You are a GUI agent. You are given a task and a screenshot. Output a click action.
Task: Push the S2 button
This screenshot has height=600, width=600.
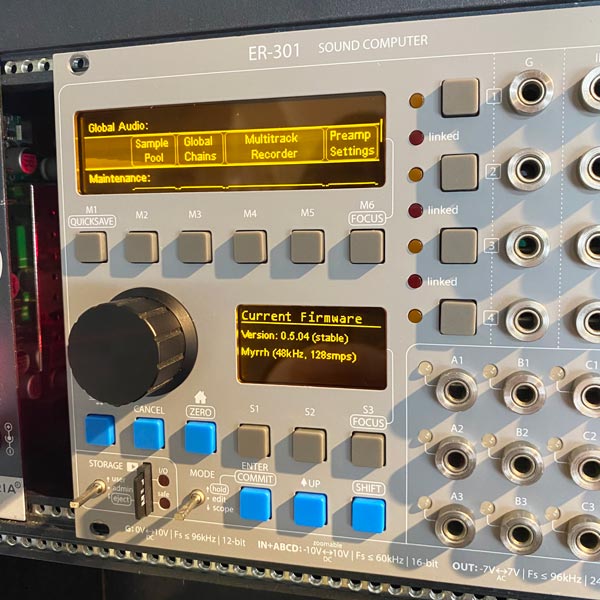309,445
